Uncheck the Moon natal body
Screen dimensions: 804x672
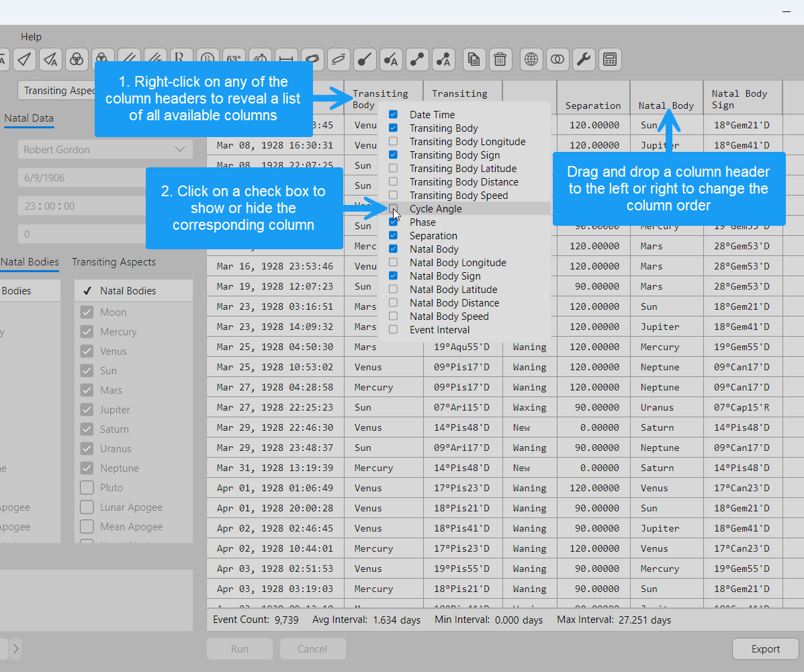pyautogui.click(x=87, y=312)
